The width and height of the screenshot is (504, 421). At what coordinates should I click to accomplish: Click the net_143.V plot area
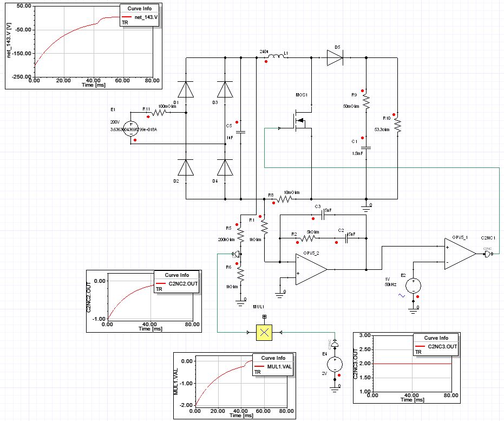(93, 42)
